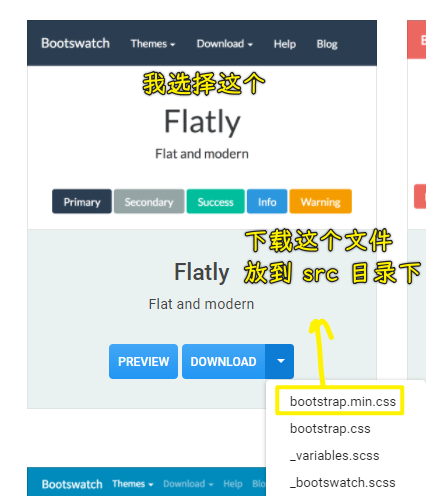Click the orange Warning button
Image resolution: width=426 pixels, height=496 pixels.
tap(321, 201)
